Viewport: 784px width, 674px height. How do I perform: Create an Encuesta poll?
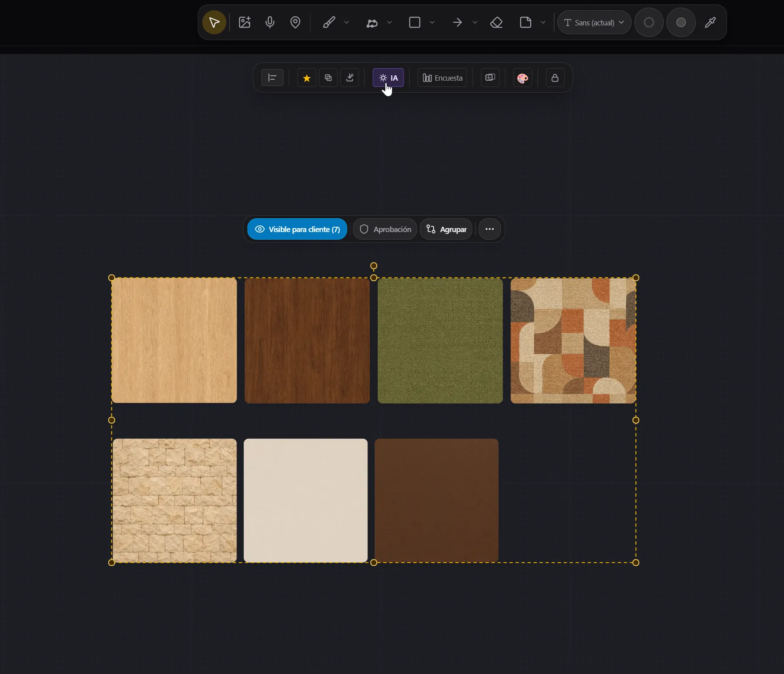pos(442,78)
